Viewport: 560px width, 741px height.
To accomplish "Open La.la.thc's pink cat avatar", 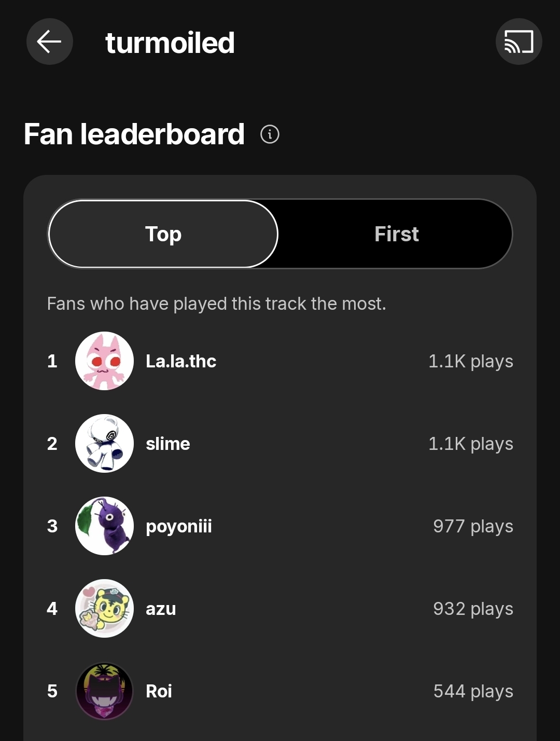I will point(104,361).
